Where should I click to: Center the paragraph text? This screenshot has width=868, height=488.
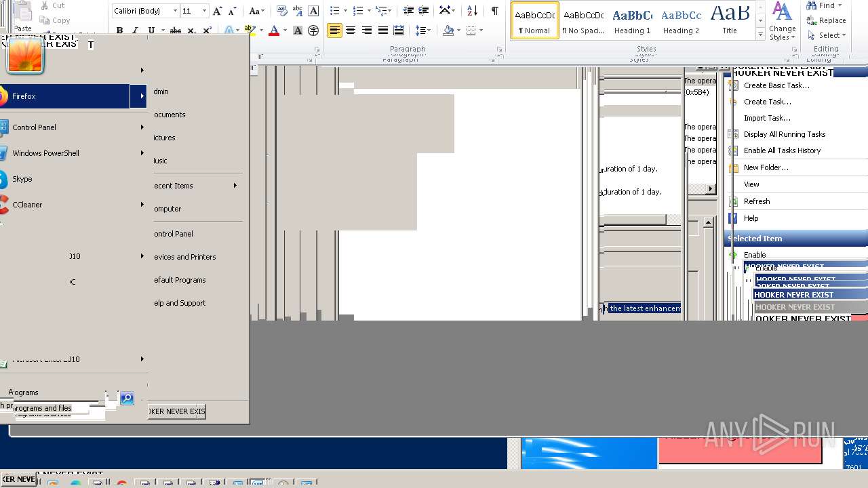pyautogui.click(x=351, y=30)
